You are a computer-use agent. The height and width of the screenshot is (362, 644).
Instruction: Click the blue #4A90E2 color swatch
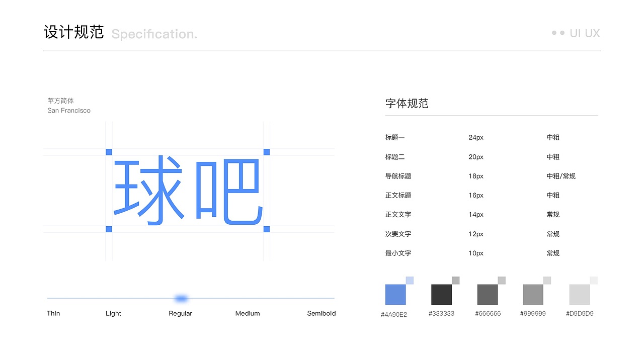click(395, 295)
